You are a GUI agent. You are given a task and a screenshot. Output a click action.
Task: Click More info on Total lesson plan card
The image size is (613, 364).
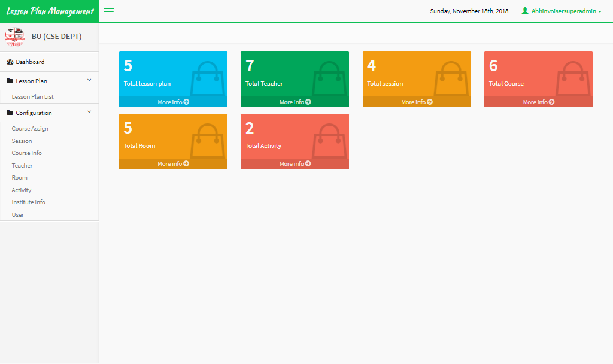pyautogui.click(x=173, y=102)
